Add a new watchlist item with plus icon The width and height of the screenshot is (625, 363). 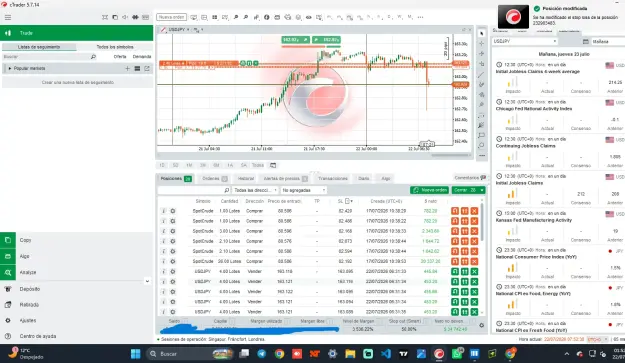click(128, 69)
